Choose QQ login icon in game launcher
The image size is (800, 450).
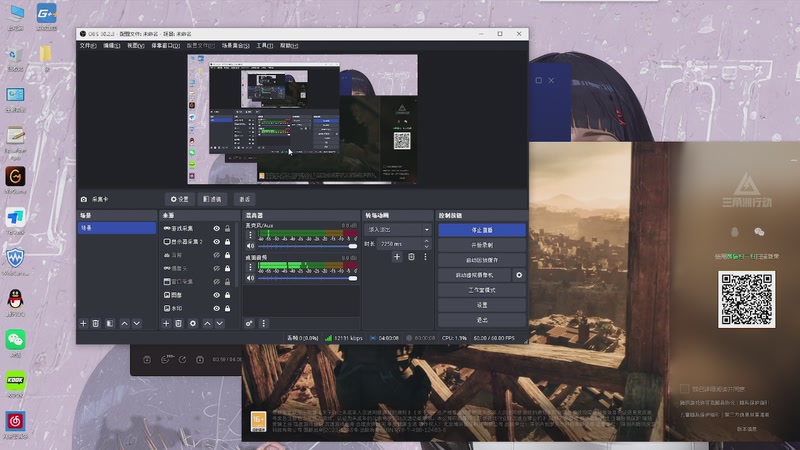tap(735, 232)
